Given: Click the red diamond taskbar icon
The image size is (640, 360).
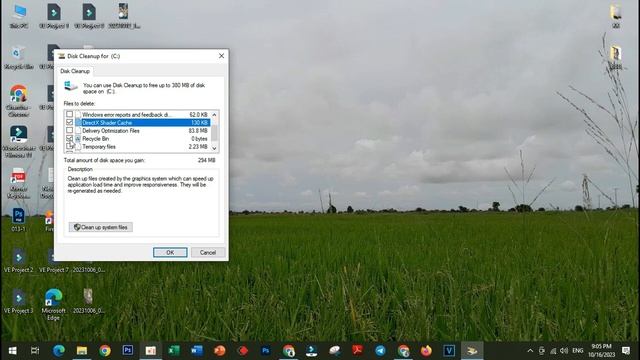Looking at the screenshot, I should pyautogui.click(x=242, y=351).
